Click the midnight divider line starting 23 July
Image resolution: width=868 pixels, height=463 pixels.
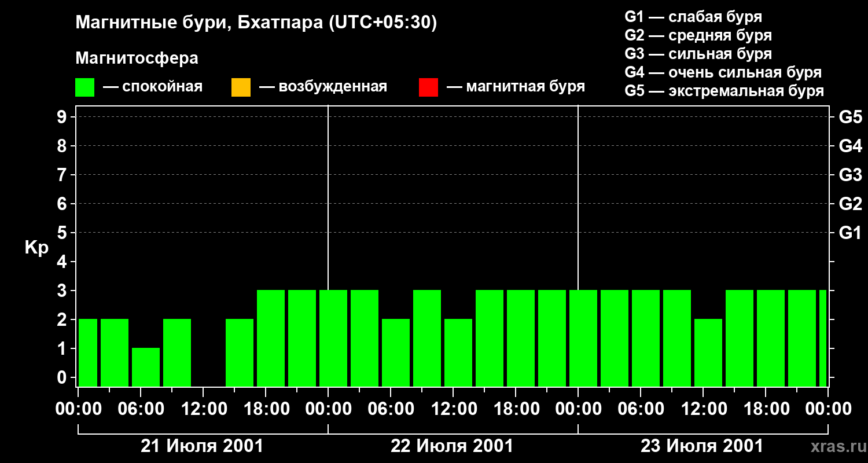click(578, 246)
